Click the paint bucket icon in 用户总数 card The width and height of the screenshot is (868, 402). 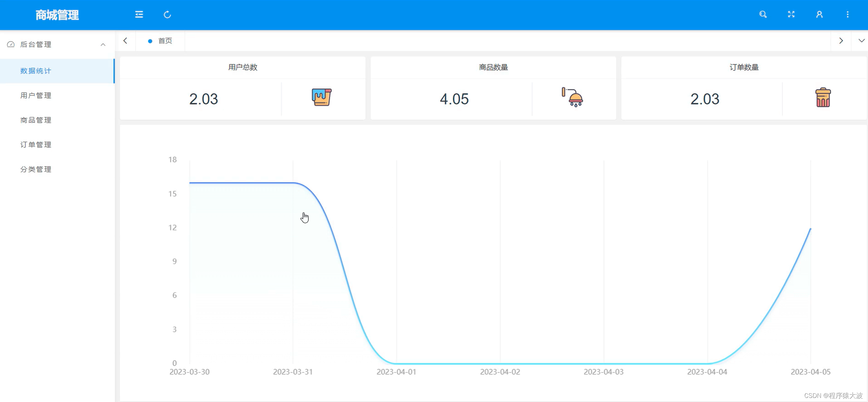(x=321, y=97)
